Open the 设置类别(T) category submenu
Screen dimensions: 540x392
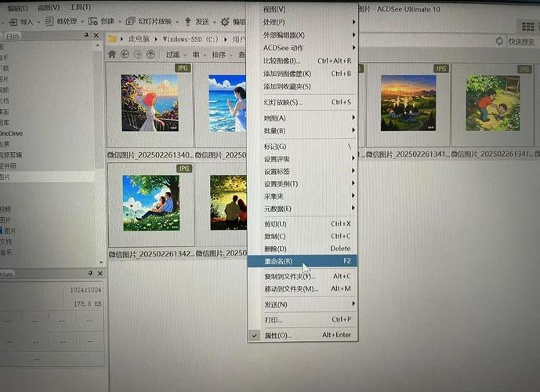(x=303, y=183)
